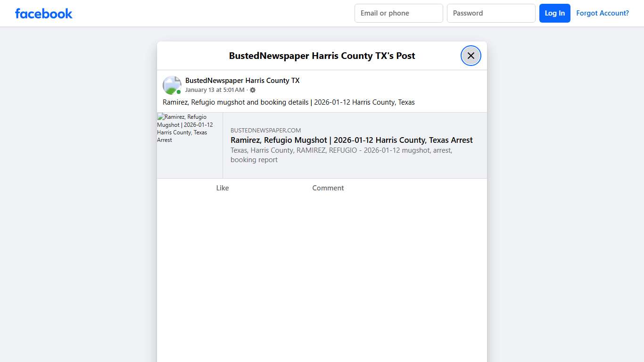Open the Ramirez, Refugio Mugshot article
644x362 pixels.
pyautogui.click(x=351, y=140)
